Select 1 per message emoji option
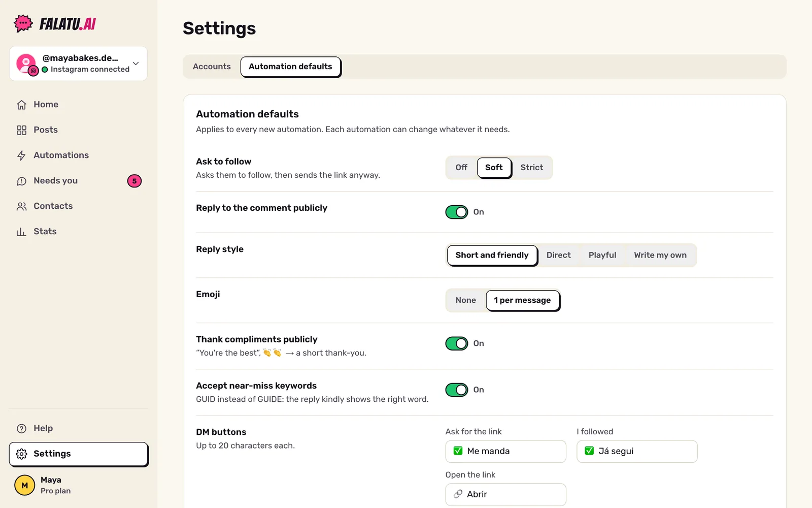 523,301
